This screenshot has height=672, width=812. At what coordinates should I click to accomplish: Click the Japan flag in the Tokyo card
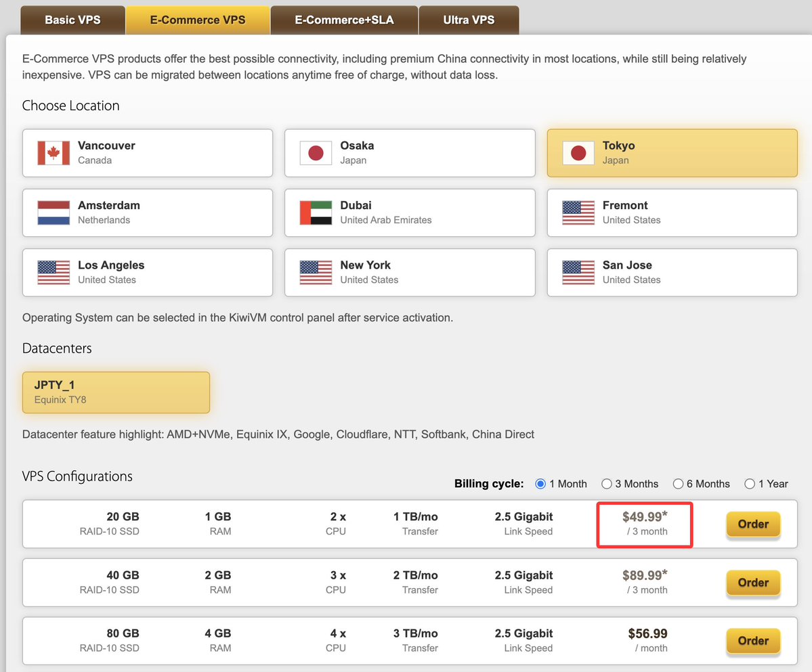578,153
